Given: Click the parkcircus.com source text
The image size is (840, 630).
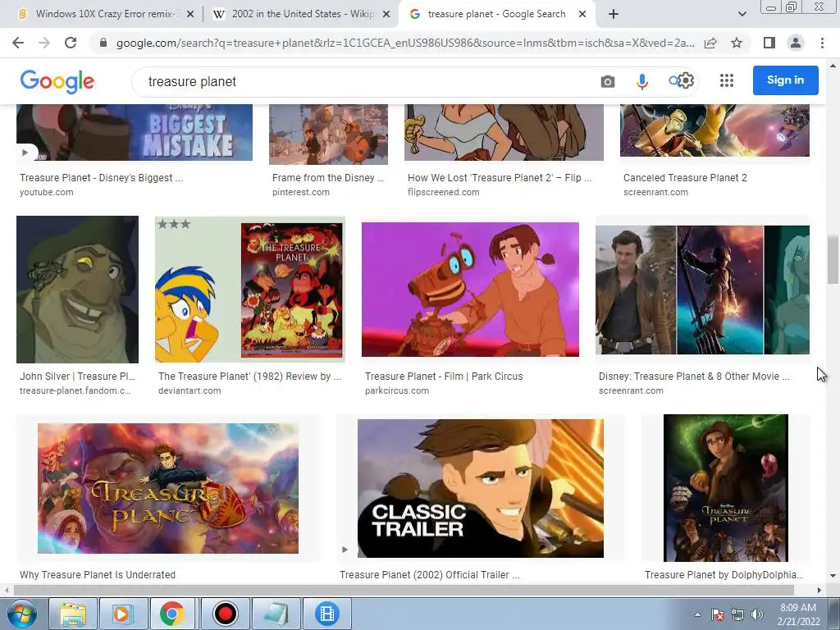Looking at the screenshot, I should (396, 390).
